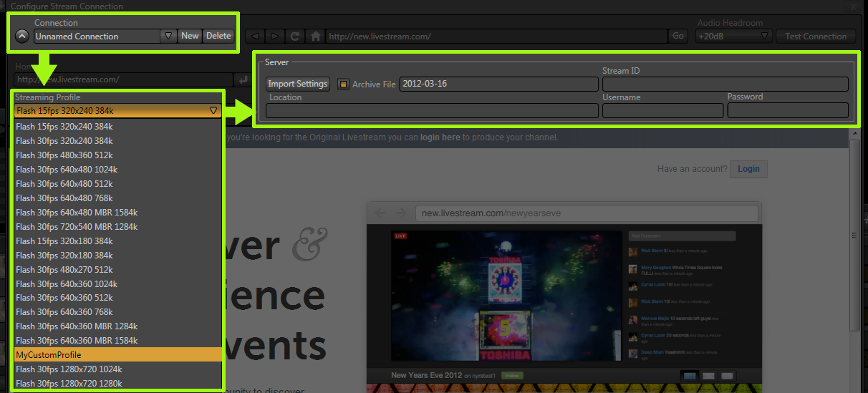Click the Test Connection button
Image resolution: width=868 pixels, height=393 pixels.
click(x=816, y=36)
